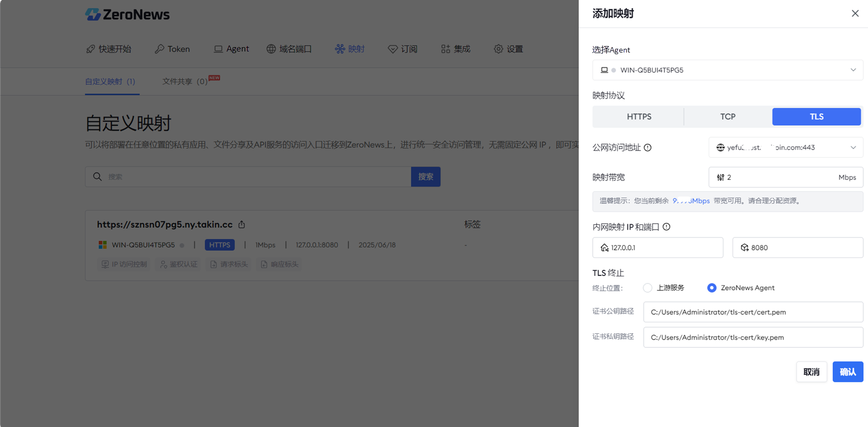Click the 证书私钥路径 input field
Screen dimensions: 868x427
pyautogui.click(x=753, y=337)
